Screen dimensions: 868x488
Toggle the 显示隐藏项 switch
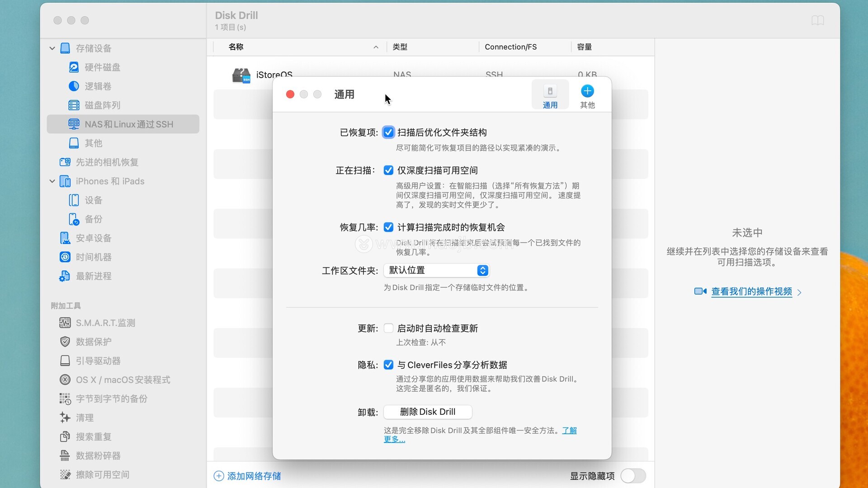[x=633, y=476]
